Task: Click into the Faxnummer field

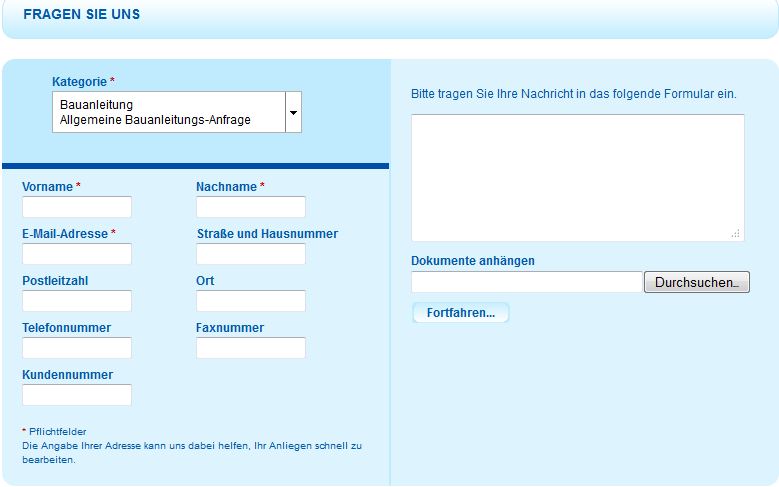Action: [251, 348]
